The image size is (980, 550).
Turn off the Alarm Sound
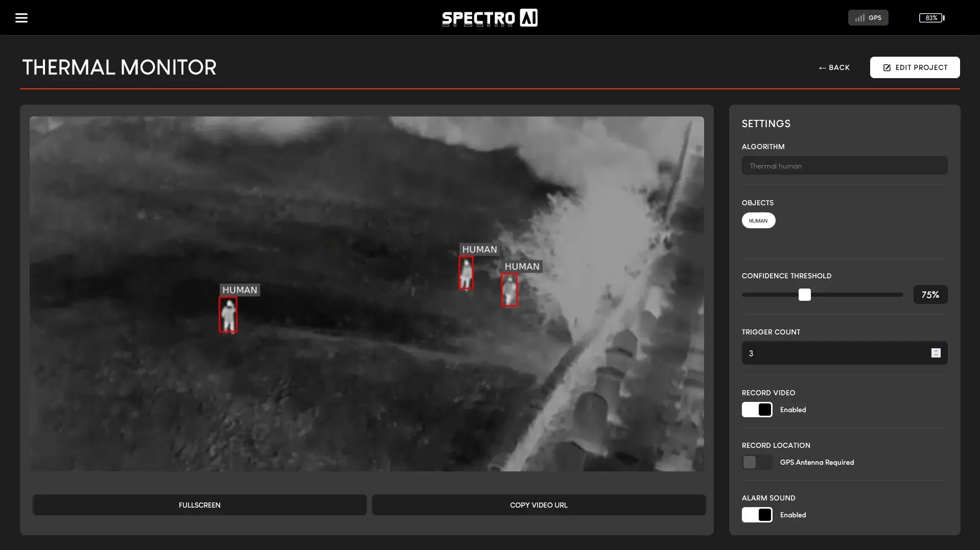click(757, 515)
